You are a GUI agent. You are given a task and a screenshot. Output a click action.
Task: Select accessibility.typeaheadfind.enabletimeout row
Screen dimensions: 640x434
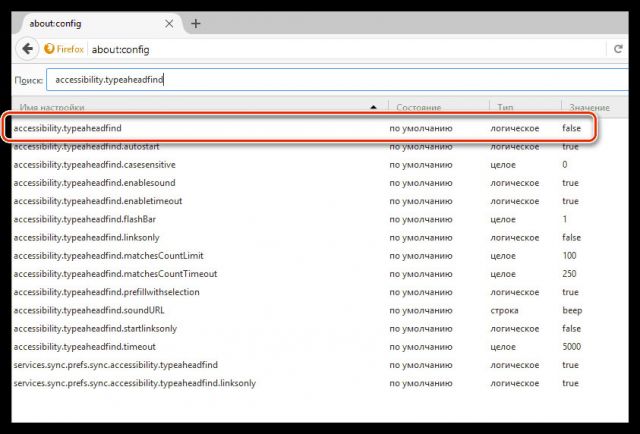pyautogui.click(x=320, y=201)
